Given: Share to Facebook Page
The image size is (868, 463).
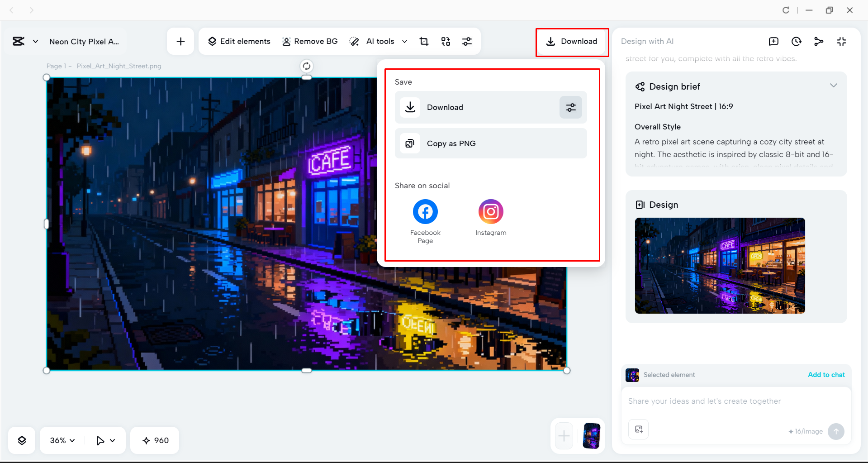Looking at the screenshot, I should tap(425, 221).
